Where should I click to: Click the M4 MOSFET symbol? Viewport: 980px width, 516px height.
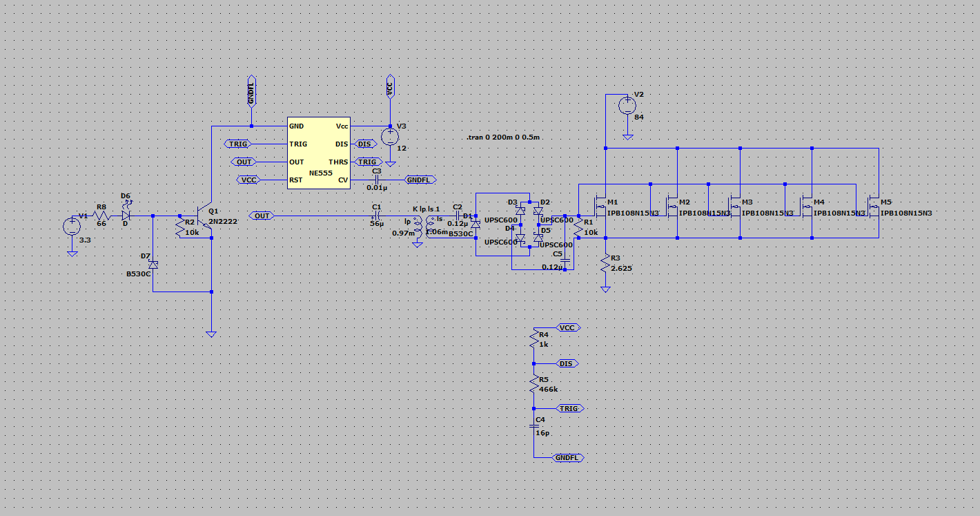tap(807, 205)
